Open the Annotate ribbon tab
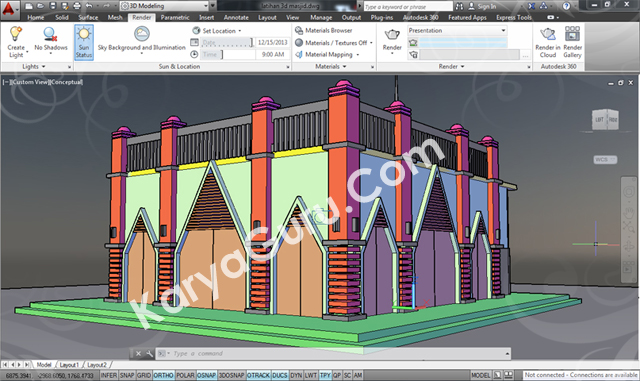 pos(236,18)
